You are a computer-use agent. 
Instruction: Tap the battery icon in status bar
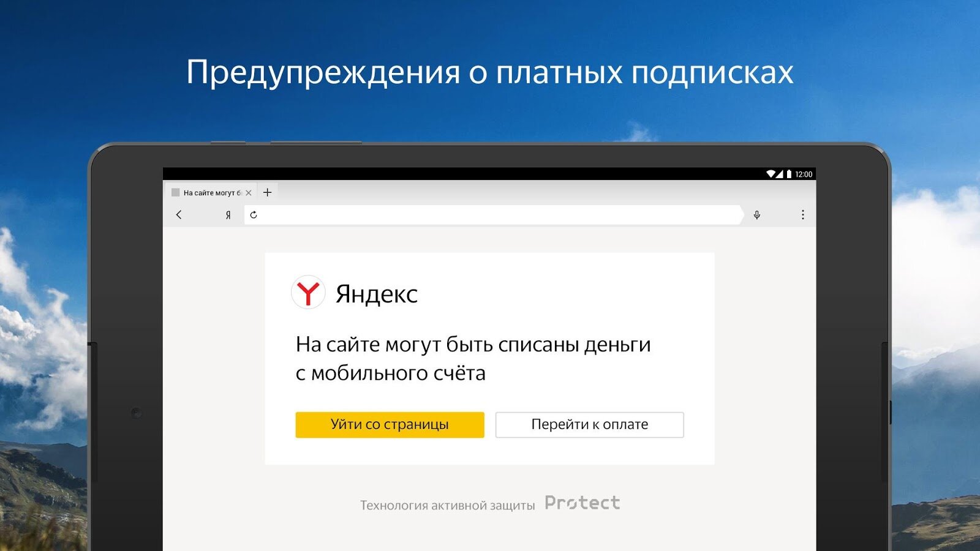[789, 174]
